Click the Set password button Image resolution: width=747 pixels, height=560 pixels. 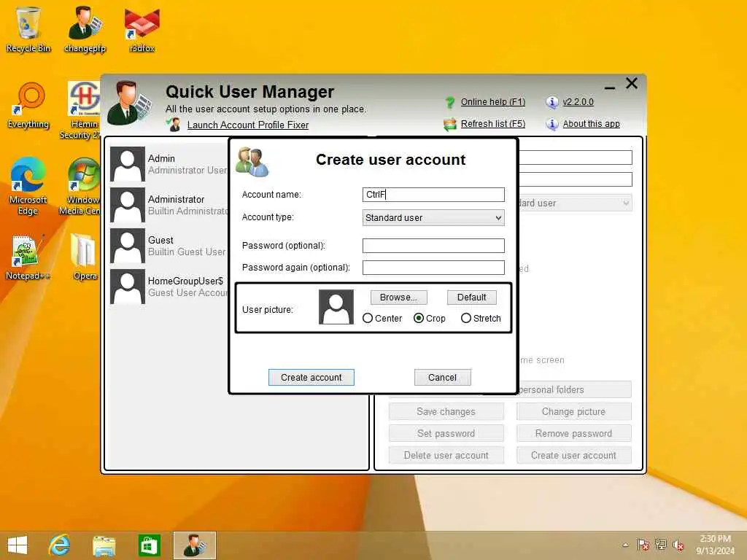446,433
